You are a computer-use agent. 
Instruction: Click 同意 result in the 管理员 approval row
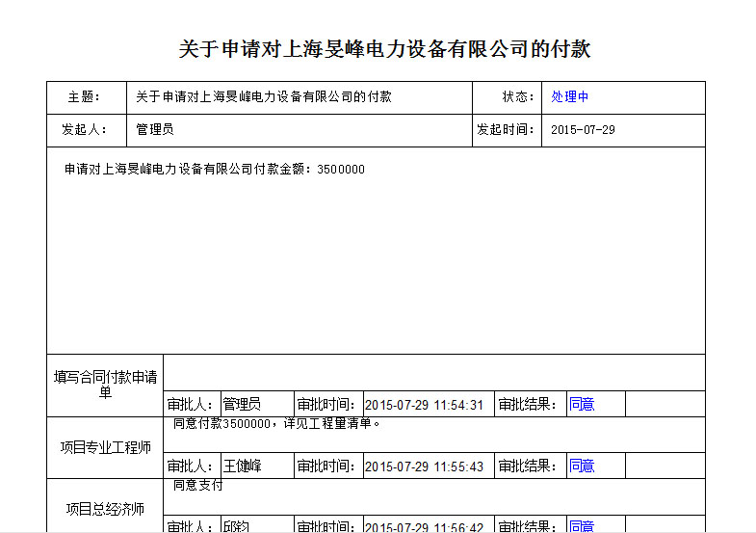(x=582, y=405)
